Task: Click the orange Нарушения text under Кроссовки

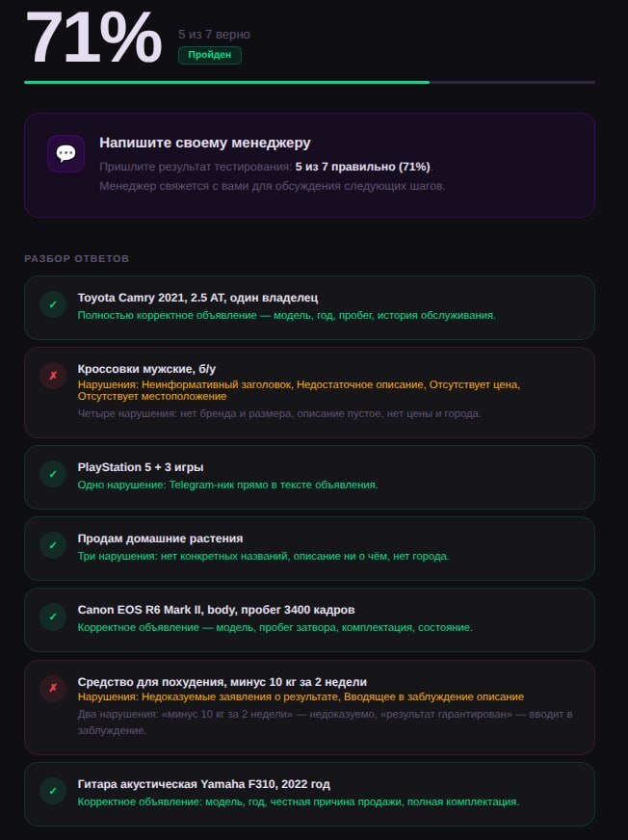Action: pos(299,390)
